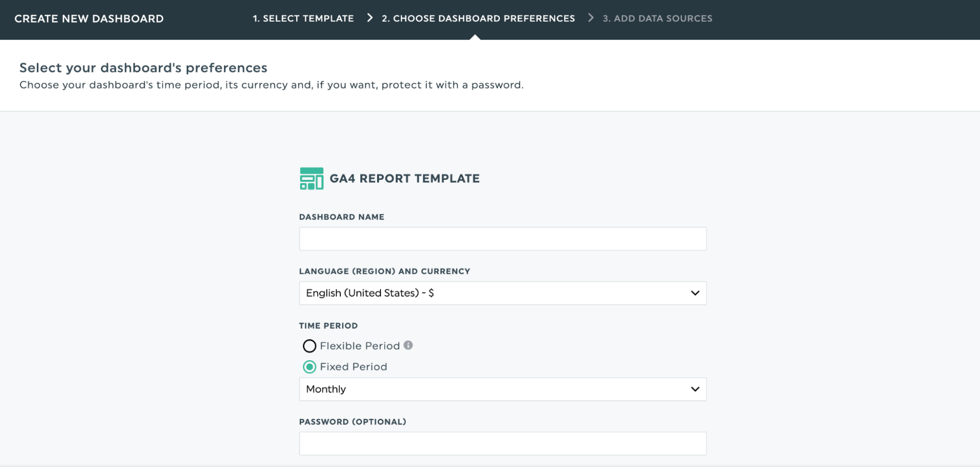Screen dimensions: 980x467
Task: Open the Monthly fixed period dropdown
Action: point(503,389)
